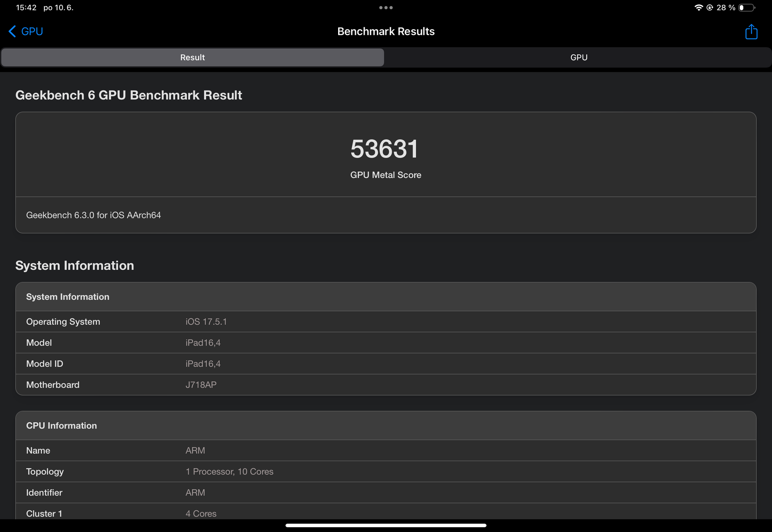
Task: Switch to the GPU segment
Action: 579,58
